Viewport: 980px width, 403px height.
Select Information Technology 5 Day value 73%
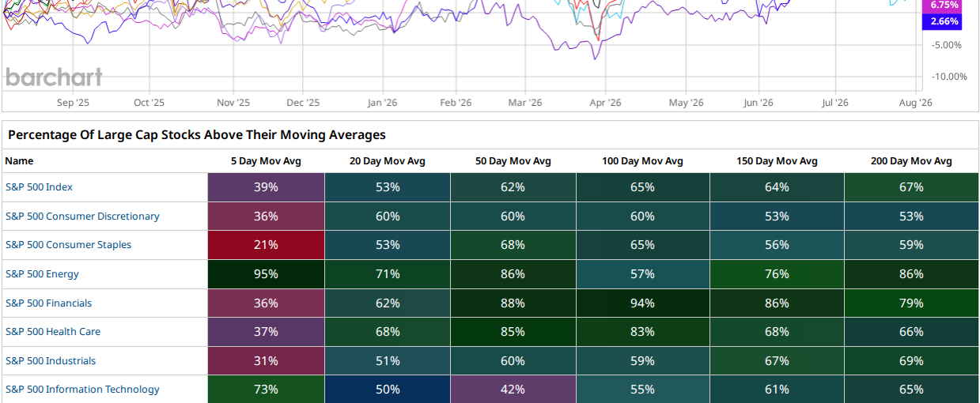click(x=266, y=390)
